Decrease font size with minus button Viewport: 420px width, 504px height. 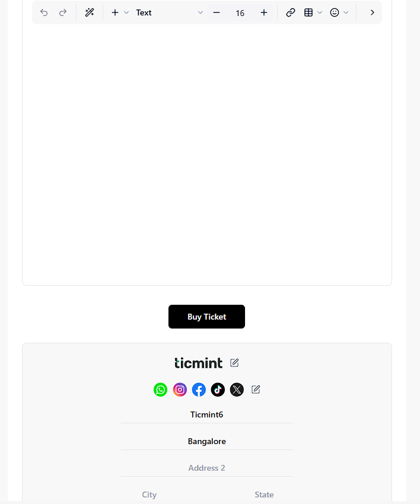click(x=217, y=12)
